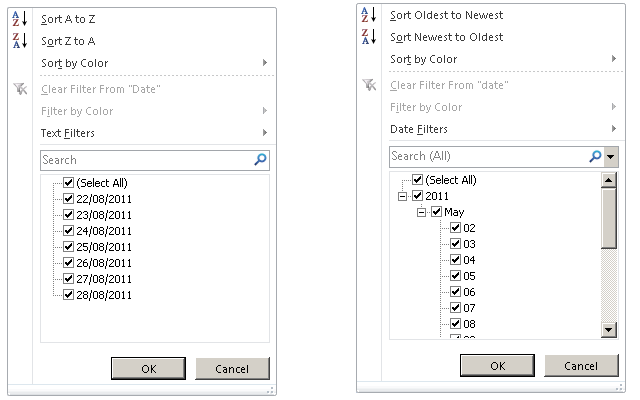This screenshot has height=400, width=640.
Task: Click the Sort Z to A icon
Action: coord(20,41)
